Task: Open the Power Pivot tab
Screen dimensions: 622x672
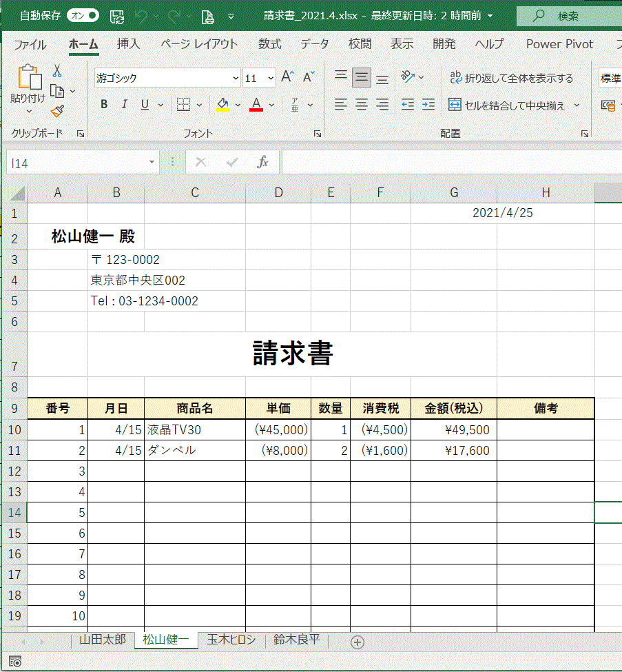Action: 559,43
